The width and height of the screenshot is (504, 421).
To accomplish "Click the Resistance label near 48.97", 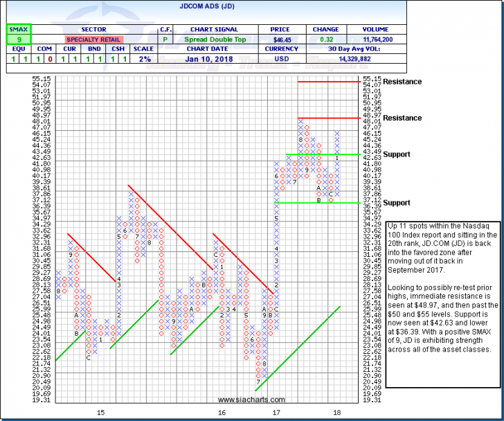I will [x=402, y=118].
